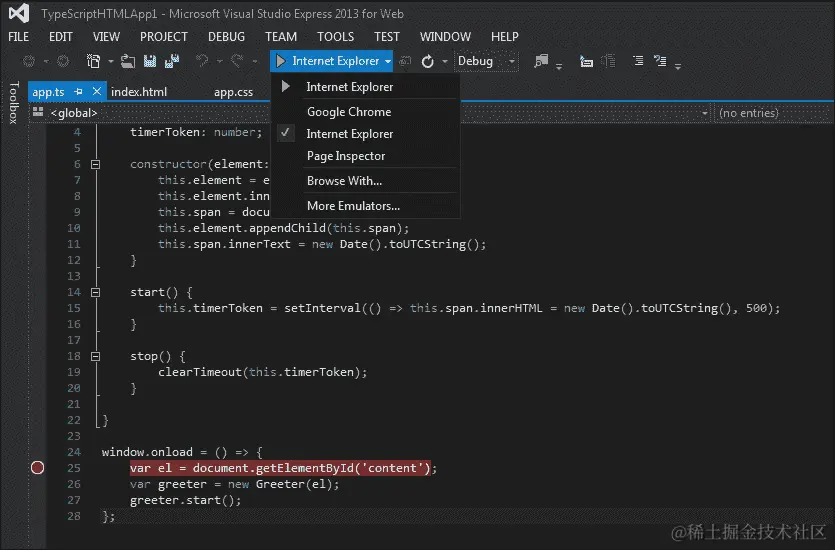The width and height of the screenshot is (835, 550).
Task: Open the WINDOW menu
Action: [445, 37]
